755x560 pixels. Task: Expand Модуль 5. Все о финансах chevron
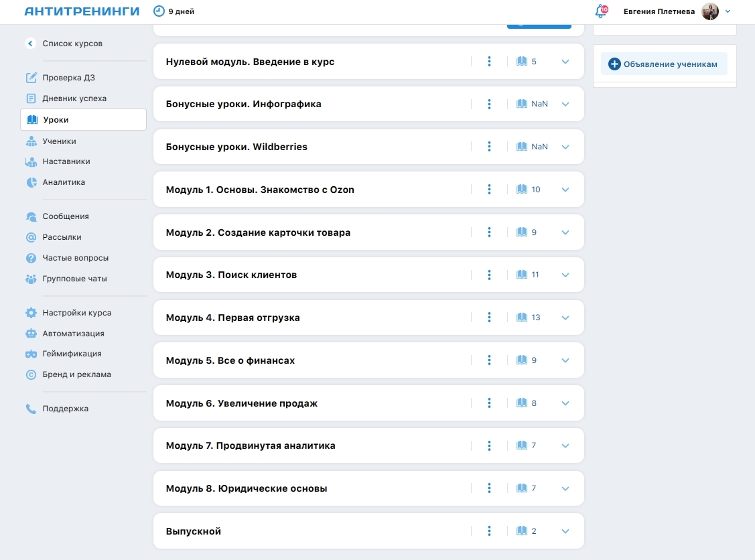[x=565, y=360]
